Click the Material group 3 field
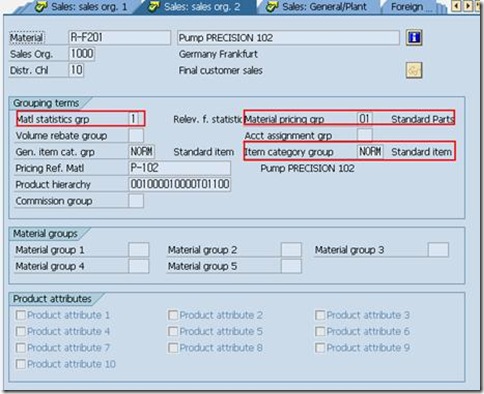Screen dimensions: 484x394 pos(438,250)
